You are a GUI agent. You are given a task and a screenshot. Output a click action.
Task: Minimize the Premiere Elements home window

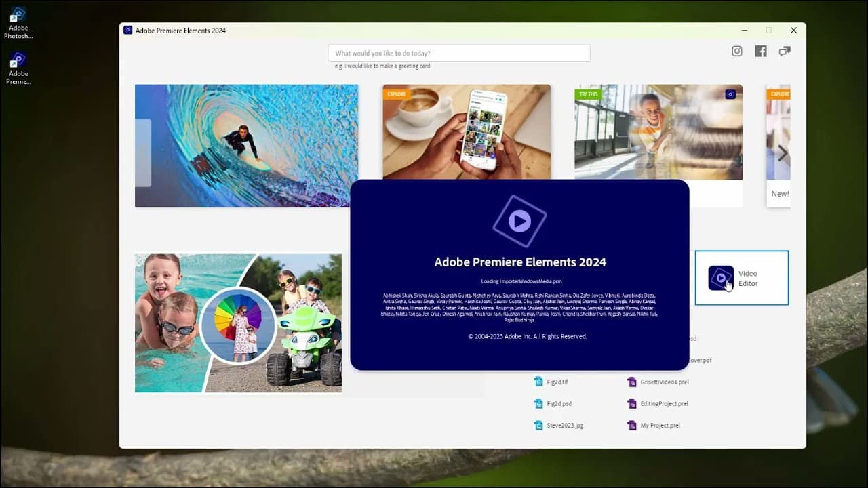[x=745, y=30]
